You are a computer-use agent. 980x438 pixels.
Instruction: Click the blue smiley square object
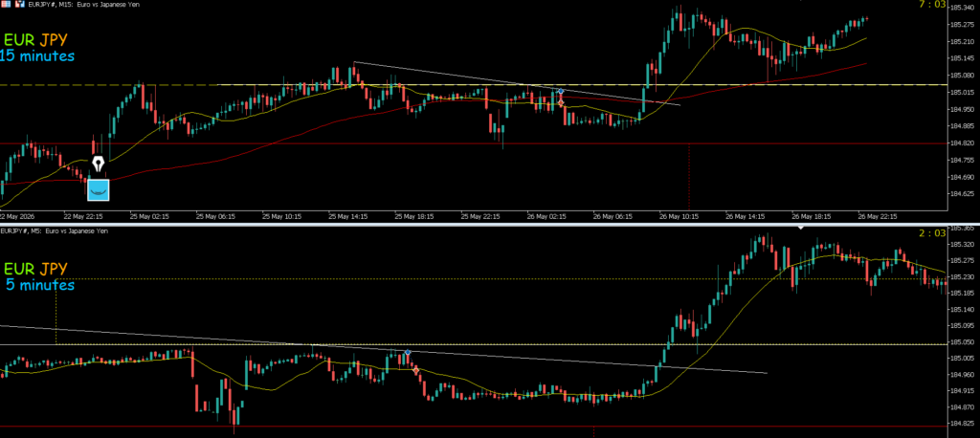(x=99, y=190)
